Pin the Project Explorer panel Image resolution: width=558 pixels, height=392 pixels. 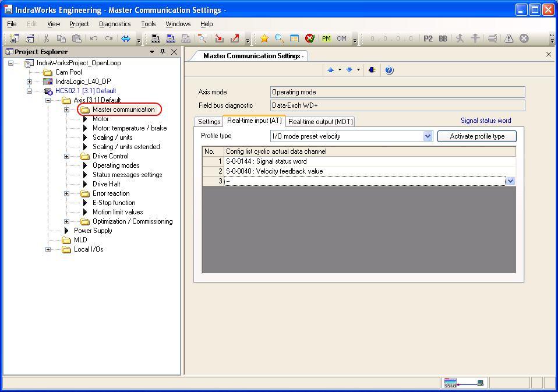click(x=163, y=52)
